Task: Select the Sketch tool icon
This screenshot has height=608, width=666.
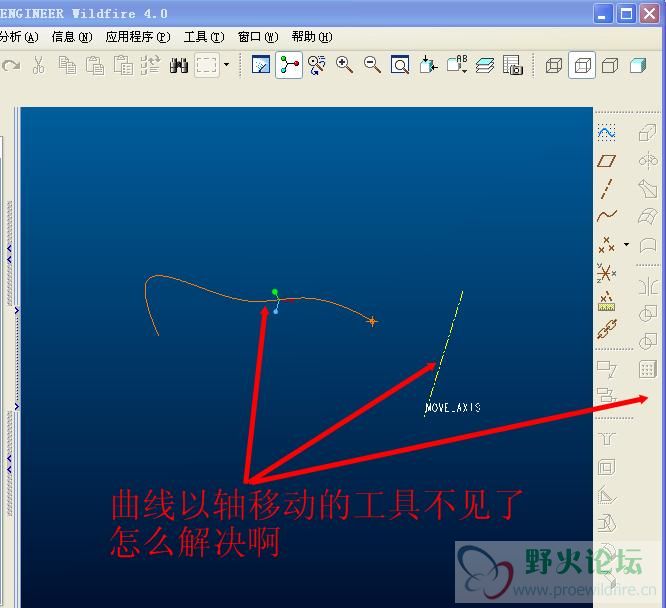Action: pyautogui.click(x=607, y=133)
